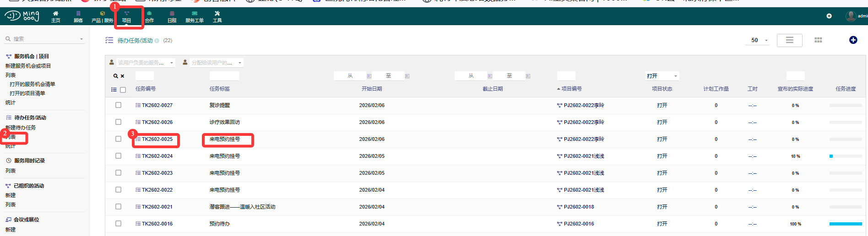Select checkbox for row TK2602-0024
Image resolution: width=868 pixels, height=236 pixels.
pyautogui.click(x=118, y=156)
